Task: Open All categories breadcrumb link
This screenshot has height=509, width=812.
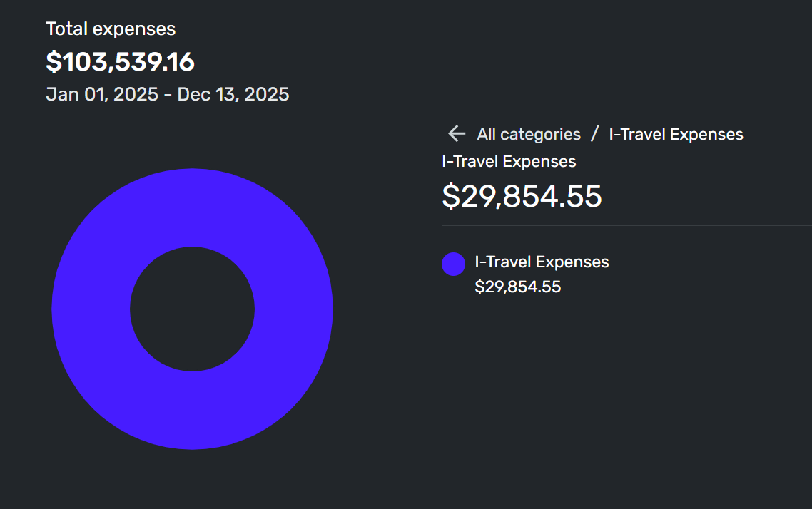Action: point(529,135)
